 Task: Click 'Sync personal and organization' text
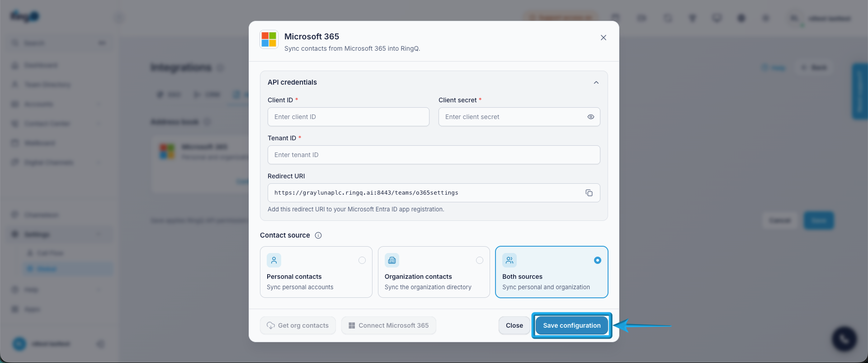[546, 287]
